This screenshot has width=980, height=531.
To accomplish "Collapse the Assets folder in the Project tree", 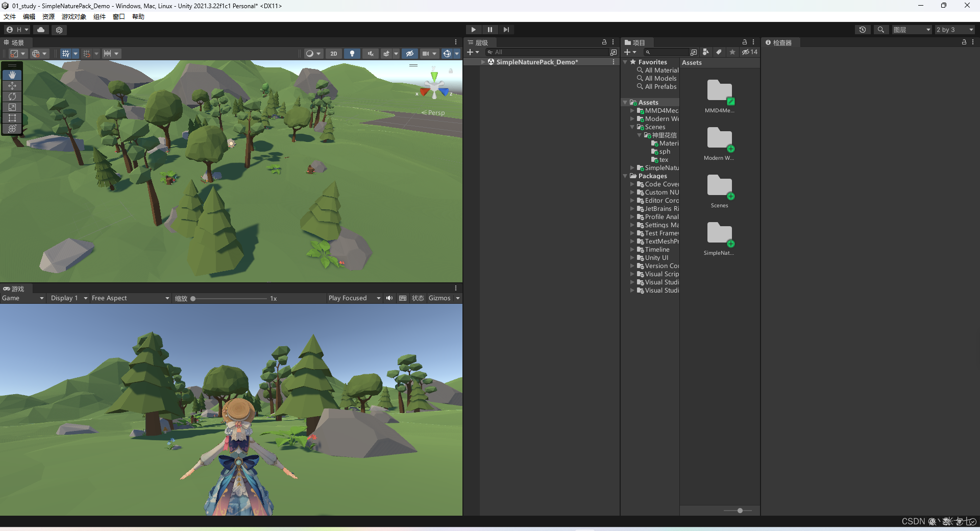I will pos(625,102).
